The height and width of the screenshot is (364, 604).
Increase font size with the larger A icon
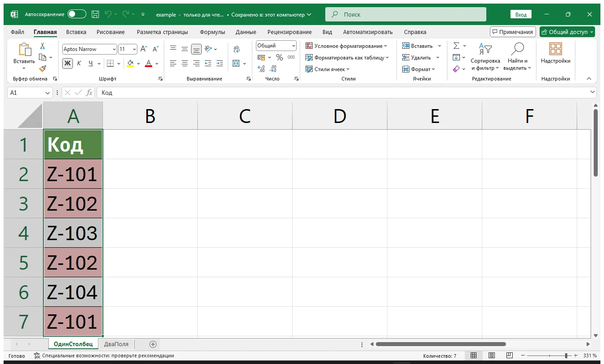tap(144, 49)
